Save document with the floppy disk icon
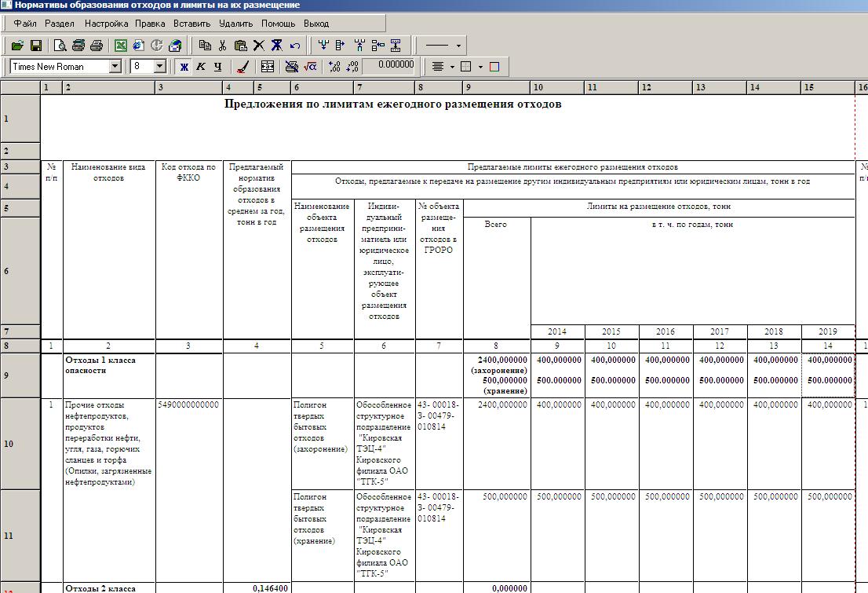The image size is (868, 593). (x=36, y=46)
